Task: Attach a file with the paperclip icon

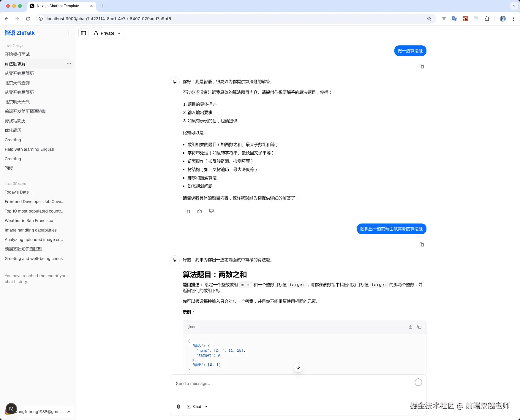Action: [178, 406]
